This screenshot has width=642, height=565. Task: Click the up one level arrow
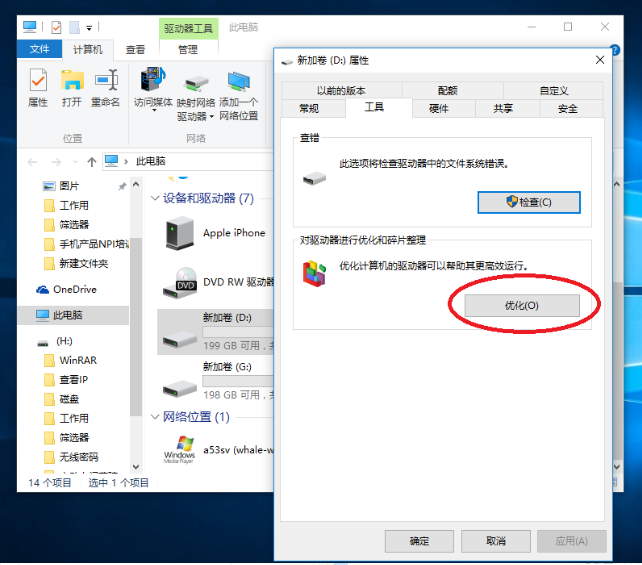92,162
